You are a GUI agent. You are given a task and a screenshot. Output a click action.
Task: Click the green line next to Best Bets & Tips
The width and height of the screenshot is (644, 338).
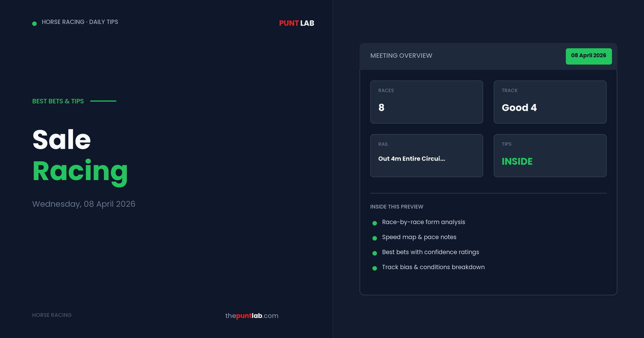[103, 101]
